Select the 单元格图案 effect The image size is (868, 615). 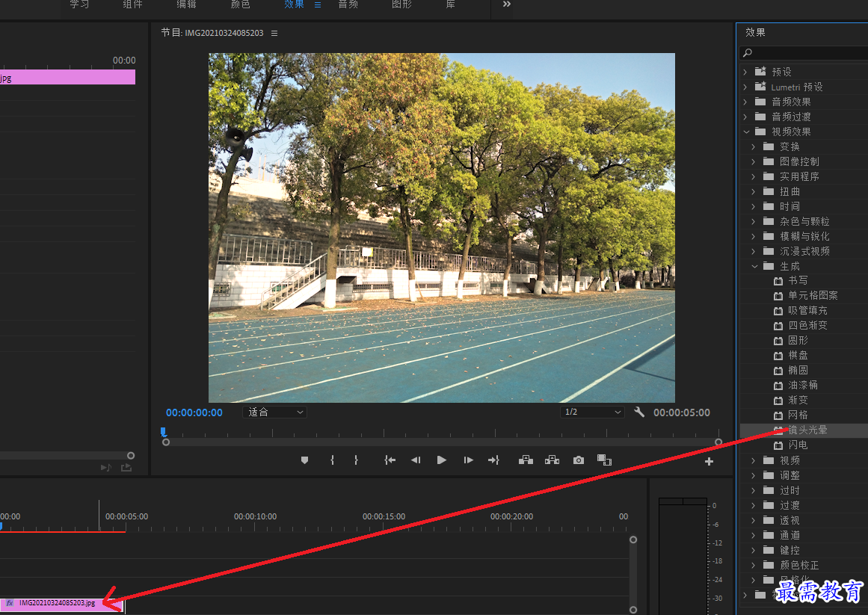[813, 296]
